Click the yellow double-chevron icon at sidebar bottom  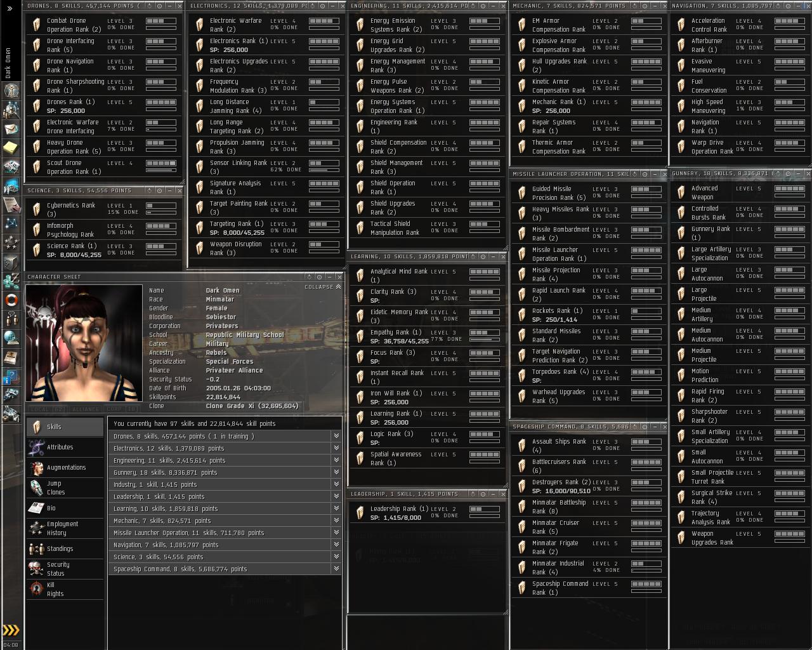click(x=11, y=630)
